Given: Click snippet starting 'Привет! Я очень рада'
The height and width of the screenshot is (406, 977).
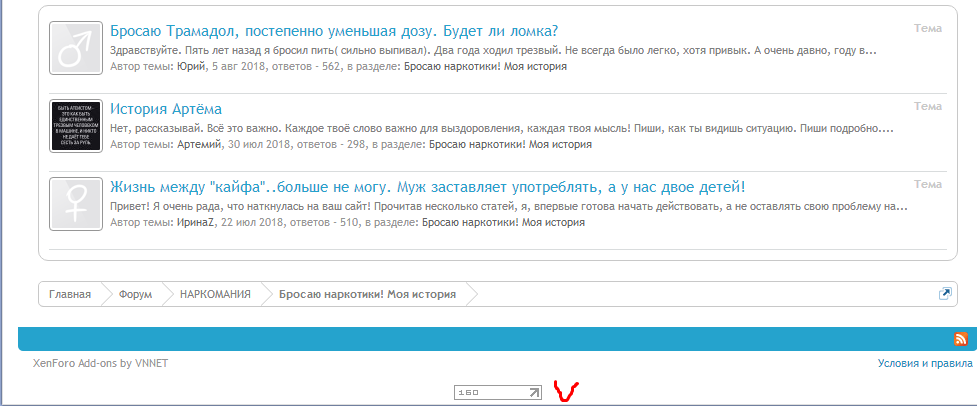Looking at the screenshot, I should pyautogui.click(x=508, y=207).
